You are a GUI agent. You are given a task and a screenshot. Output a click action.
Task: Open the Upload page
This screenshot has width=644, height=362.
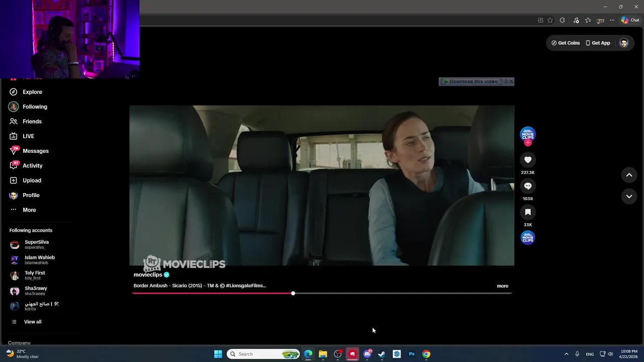(x=26, y=180)
